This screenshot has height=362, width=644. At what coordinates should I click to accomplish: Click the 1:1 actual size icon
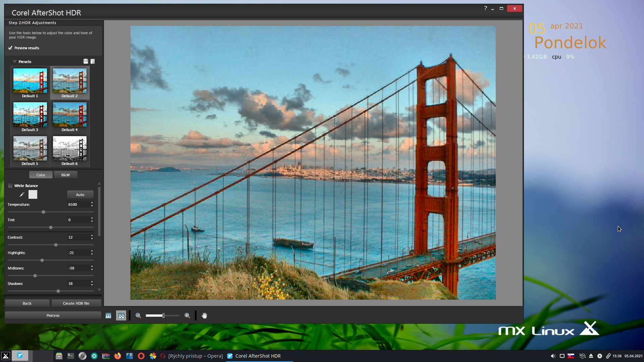[108, 316]
